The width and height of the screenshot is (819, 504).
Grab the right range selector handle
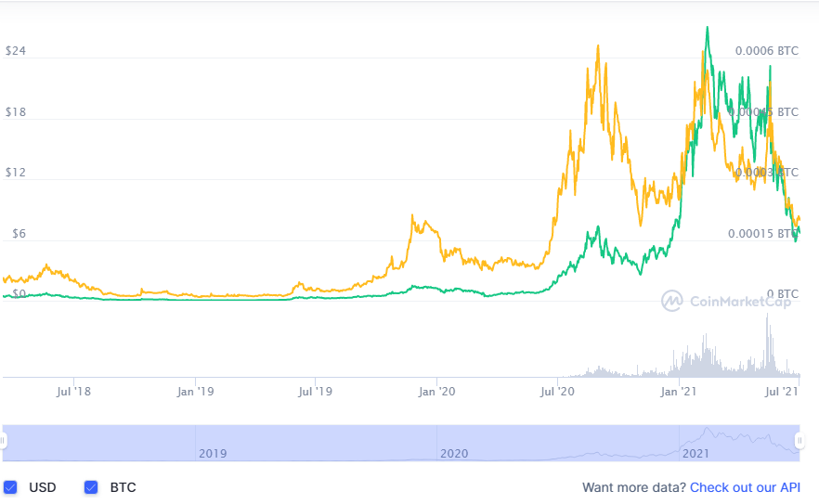point(799,441)
